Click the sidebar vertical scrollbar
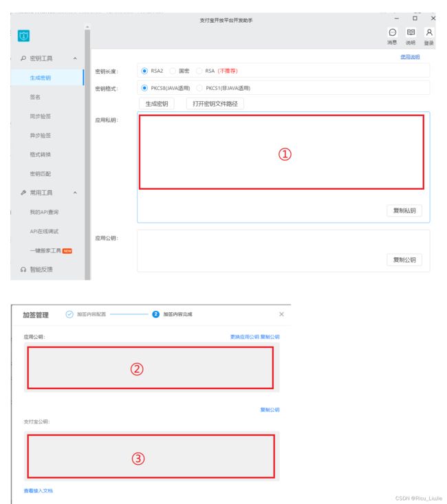Image resolution: width=447 pixels, height=504 pixels. 87,154
